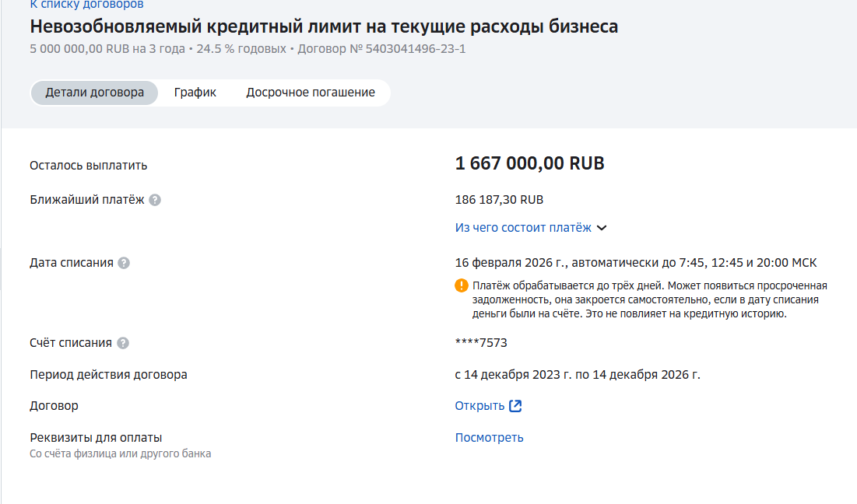This screenshot has width=857, height=504.
Task: Click the next payment amount 186 187,30 RUB
Action: click(x=499, y=200)
